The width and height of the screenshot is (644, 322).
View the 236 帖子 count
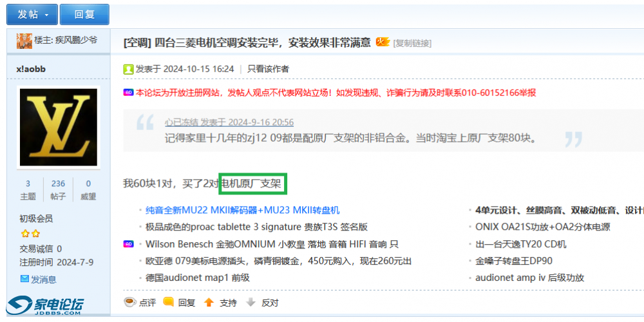pos(58,189)
